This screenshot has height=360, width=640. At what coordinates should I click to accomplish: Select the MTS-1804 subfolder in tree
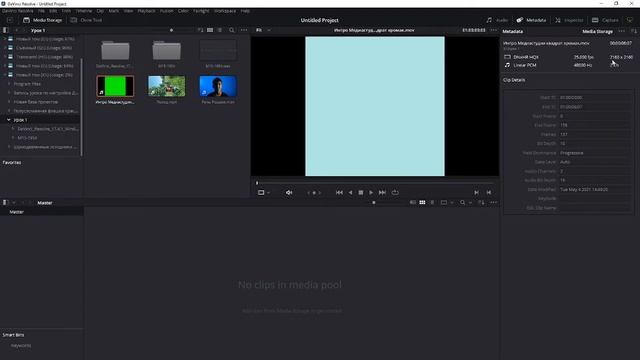[27, 138]
